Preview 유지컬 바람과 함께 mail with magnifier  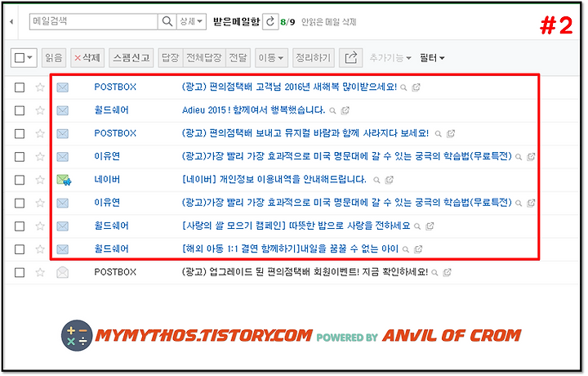438,134
